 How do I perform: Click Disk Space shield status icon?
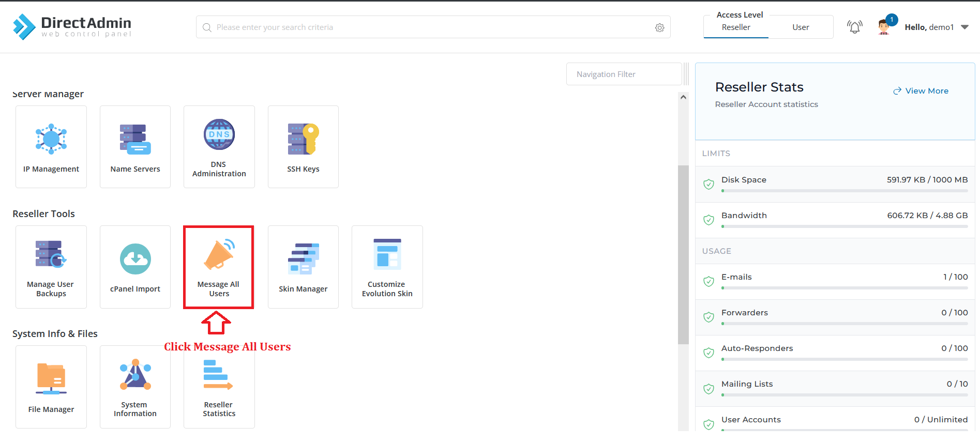click(x=708, y=184)
